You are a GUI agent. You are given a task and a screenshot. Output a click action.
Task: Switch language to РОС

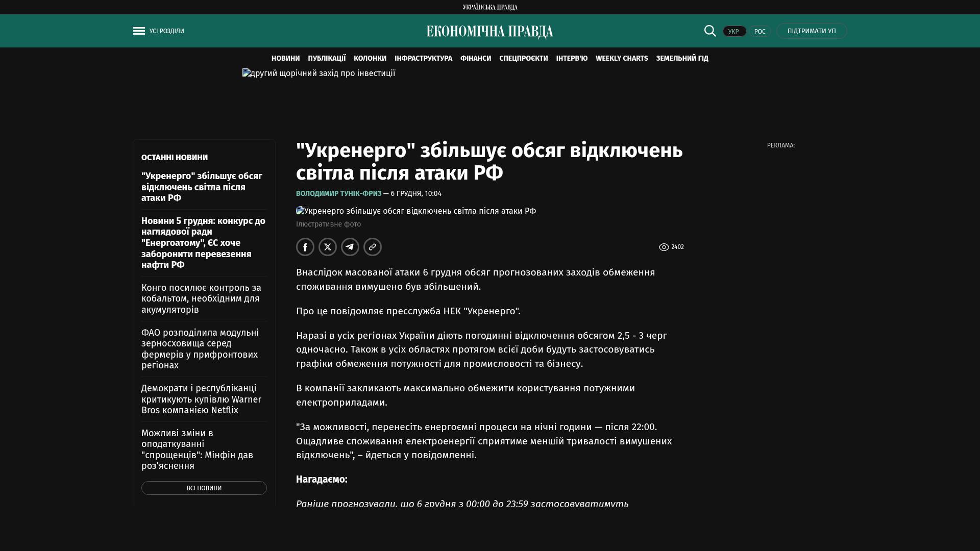click(760, 31)
